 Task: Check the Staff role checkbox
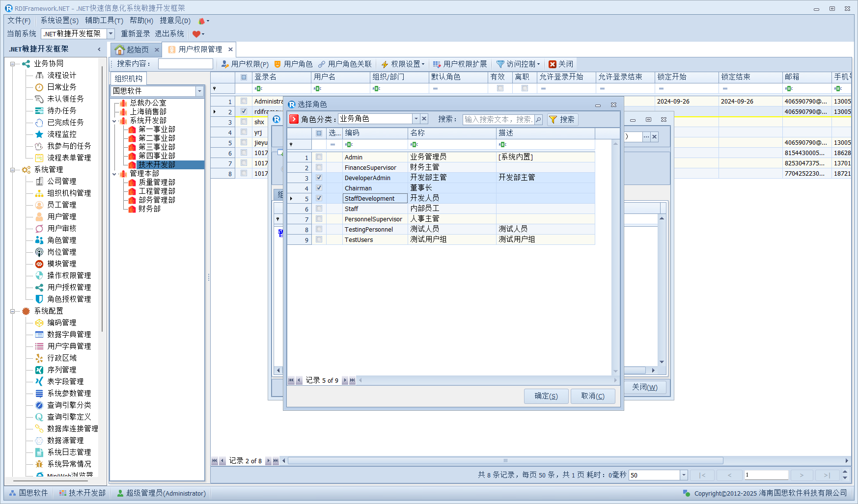click(x=319, y=209)
